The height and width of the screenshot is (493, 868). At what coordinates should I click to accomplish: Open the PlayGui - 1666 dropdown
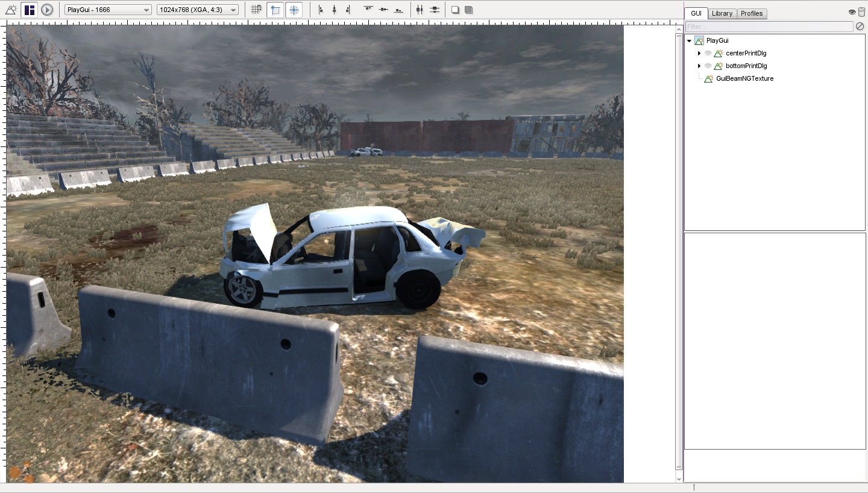[108, 10]
